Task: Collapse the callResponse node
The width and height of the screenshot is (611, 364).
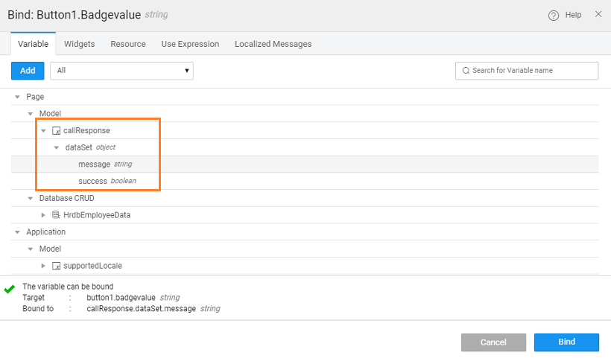Action: 43,131
